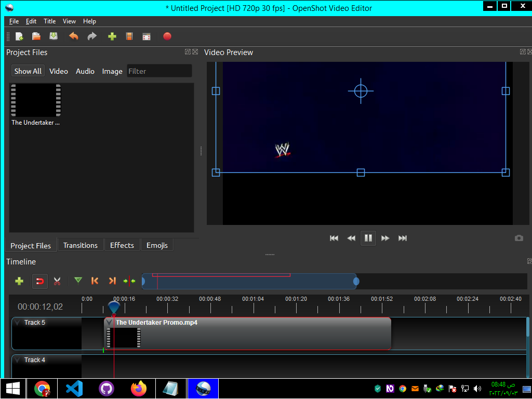532x399 pixels.
Task: Click the timeline vertical scrollbar
Action: (528, 327)
